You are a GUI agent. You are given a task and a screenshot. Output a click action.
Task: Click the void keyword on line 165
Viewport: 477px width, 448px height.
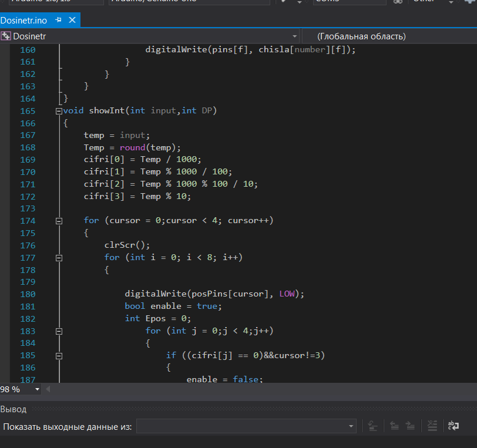(73, 110)
